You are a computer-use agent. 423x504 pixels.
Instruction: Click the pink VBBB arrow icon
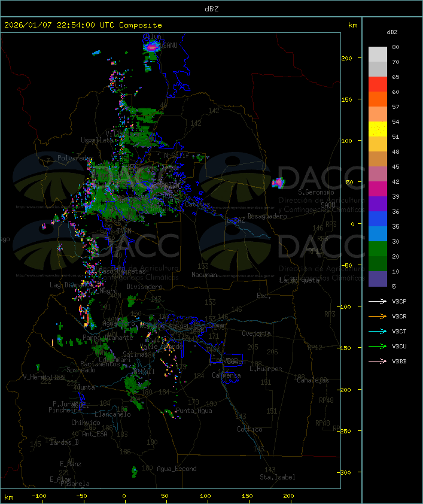[x=378, y=362]
